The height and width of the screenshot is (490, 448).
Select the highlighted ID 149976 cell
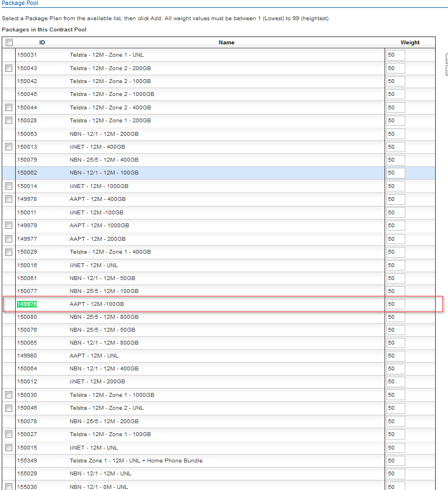click(27, 304)
